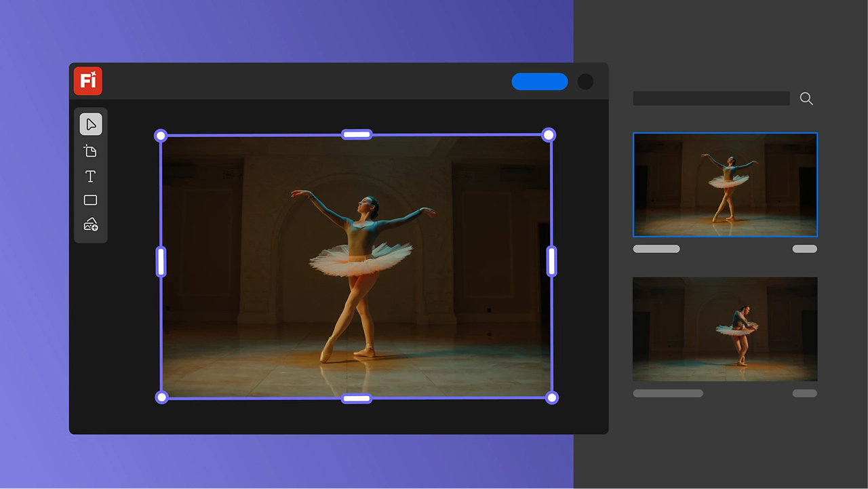Select the arrow Selection tool

tap(90, 123)
